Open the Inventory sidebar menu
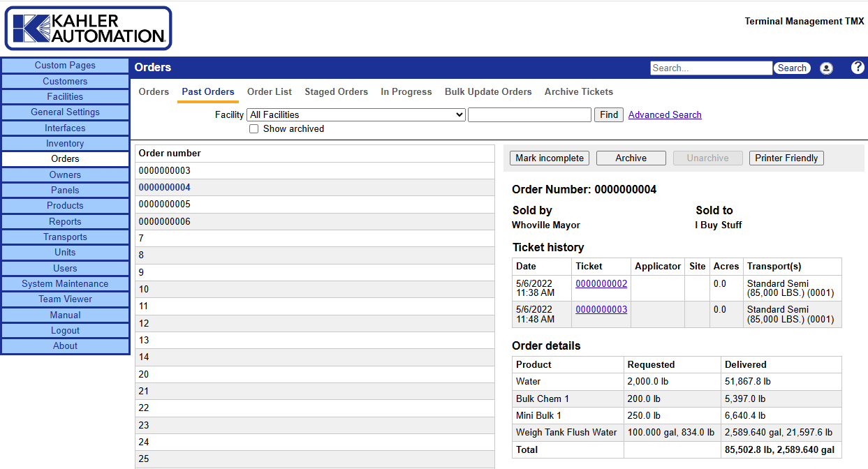 point(65,144)
